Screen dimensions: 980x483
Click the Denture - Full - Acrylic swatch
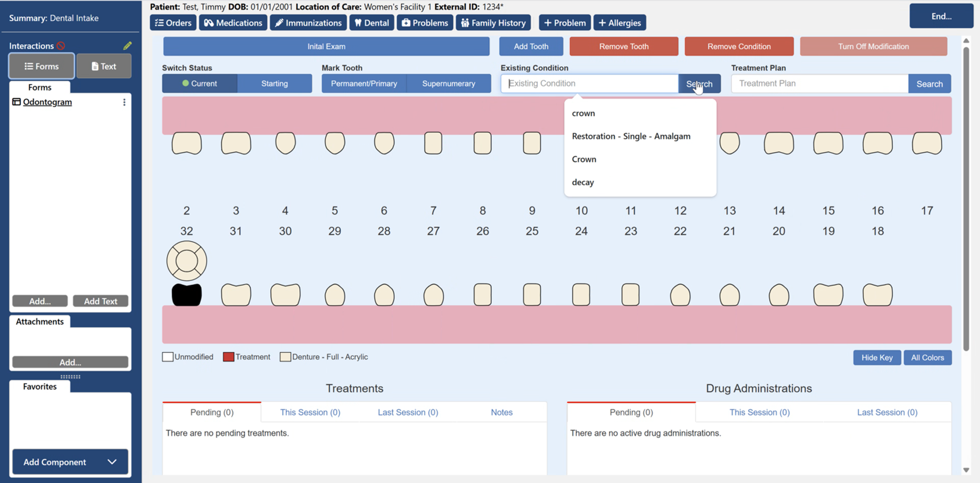(x=285, y=357)
